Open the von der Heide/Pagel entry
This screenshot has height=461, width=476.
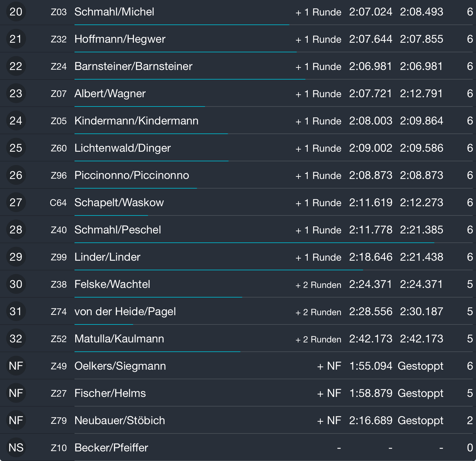point(125,311)
